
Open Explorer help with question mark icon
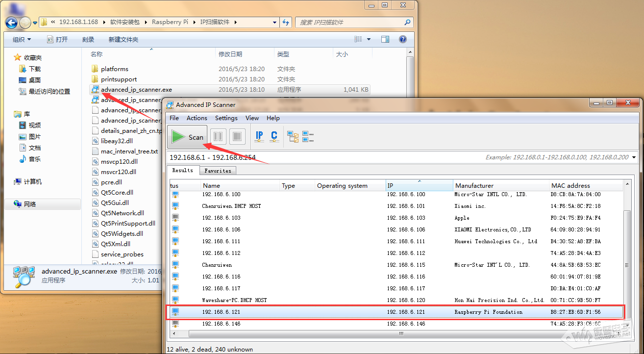403,39
